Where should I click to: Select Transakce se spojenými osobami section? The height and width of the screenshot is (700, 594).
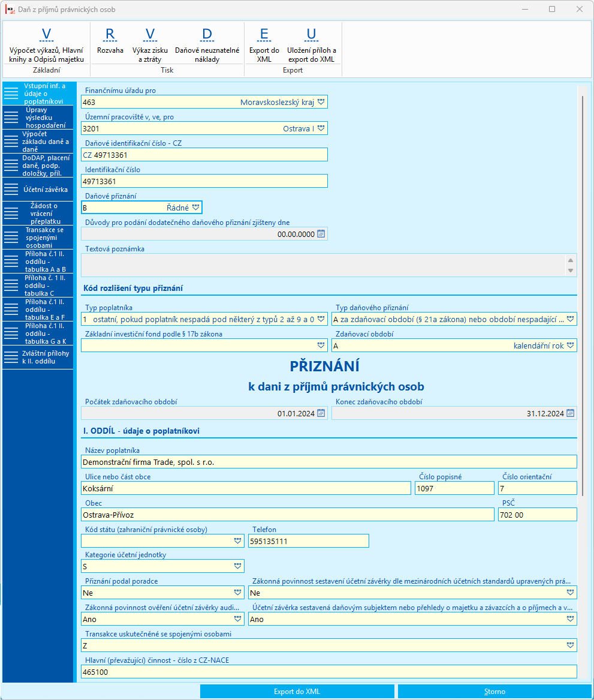click(38, 238)
